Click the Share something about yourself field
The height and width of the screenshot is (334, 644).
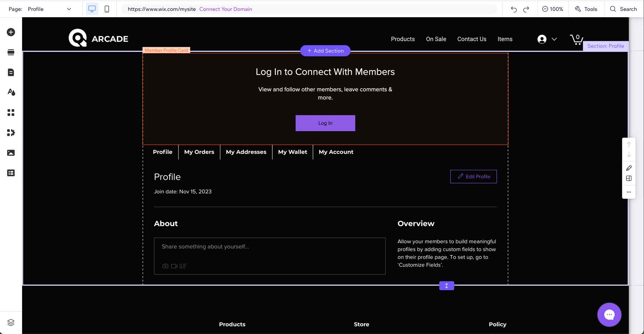tap(270, 246)
